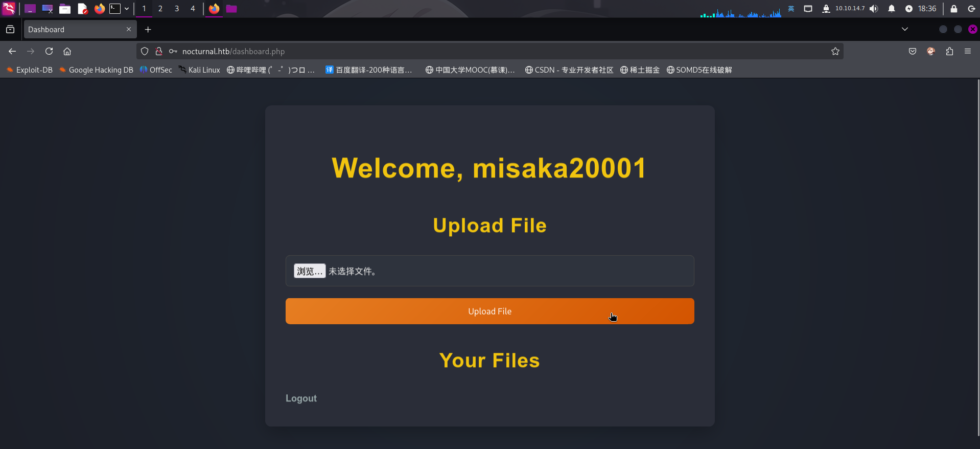Open the Google Hacking DB bookmark
Image resolution: width=980 pixels, height=449 pixels.
point(96,70)
